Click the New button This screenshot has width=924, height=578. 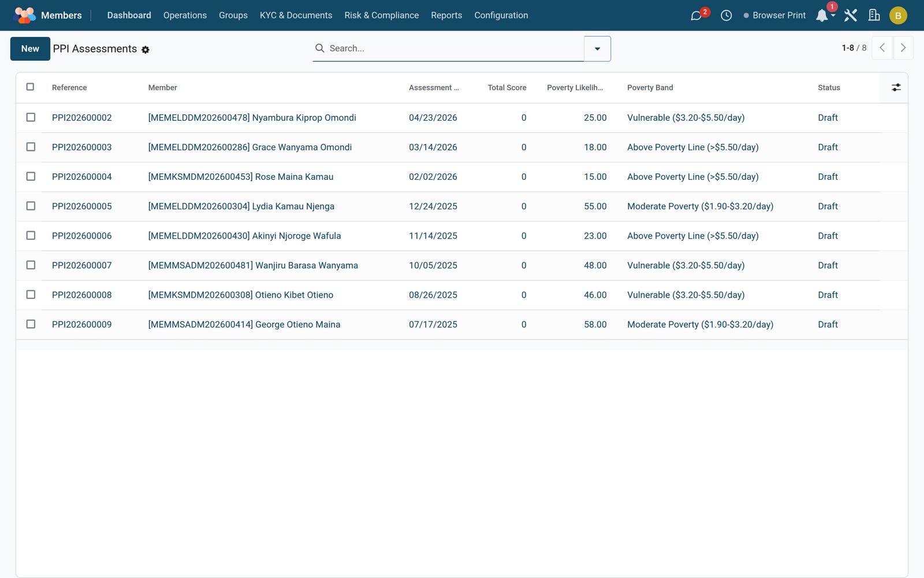tap(30, 49)
